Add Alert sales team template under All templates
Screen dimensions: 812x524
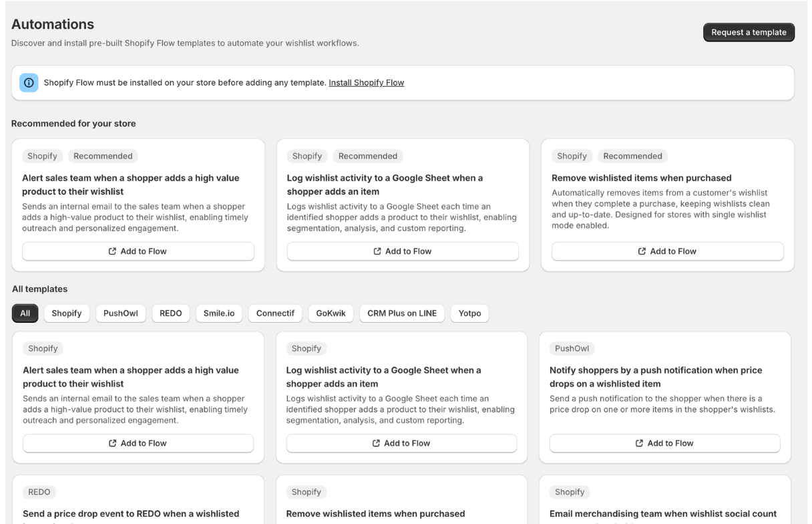point(138,443)
